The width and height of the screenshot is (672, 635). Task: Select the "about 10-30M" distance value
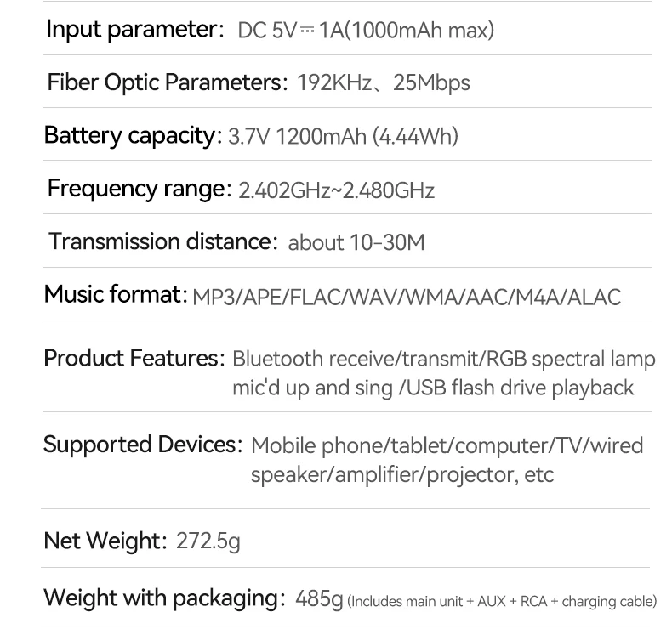point(356,243)
